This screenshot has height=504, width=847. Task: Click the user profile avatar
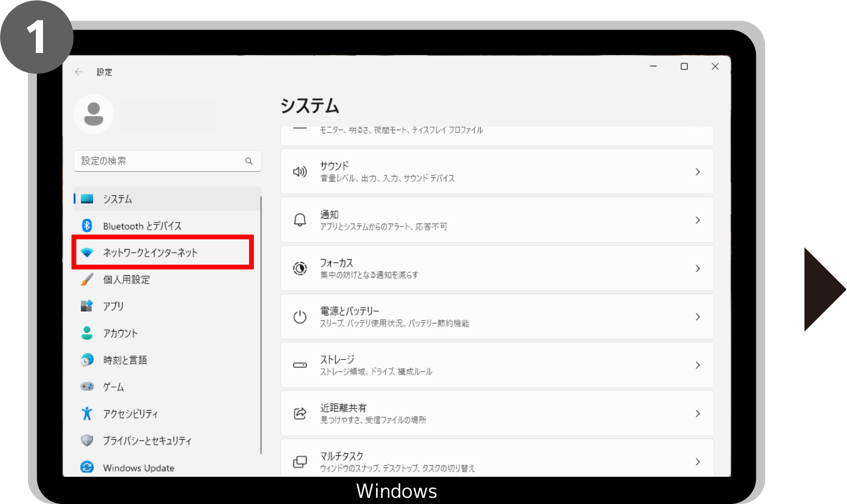click(x=94, y=114)
